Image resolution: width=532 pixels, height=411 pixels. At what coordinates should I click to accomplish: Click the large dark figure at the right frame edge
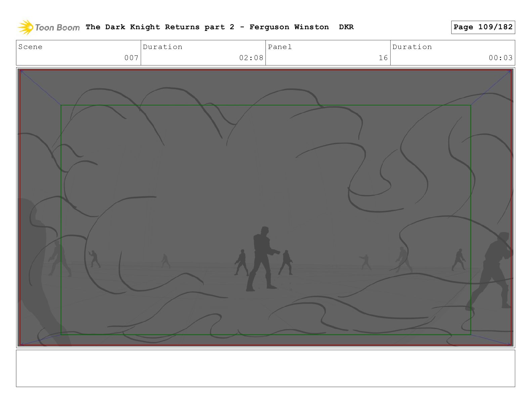(491, 270)
